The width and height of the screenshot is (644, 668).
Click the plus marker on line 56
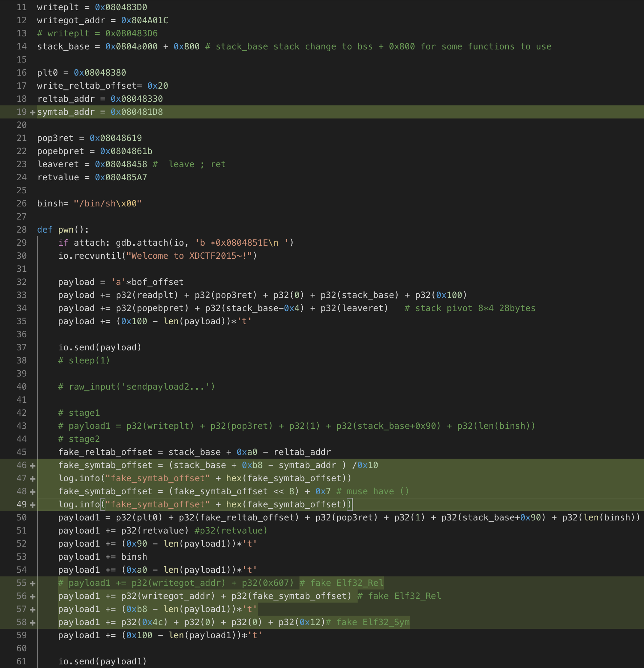32,596
